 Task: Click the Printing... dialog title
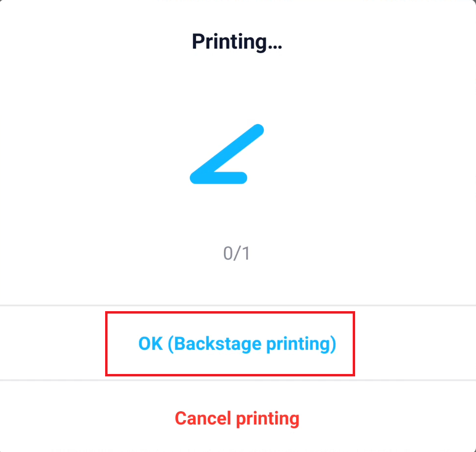[x=237, y=42]
